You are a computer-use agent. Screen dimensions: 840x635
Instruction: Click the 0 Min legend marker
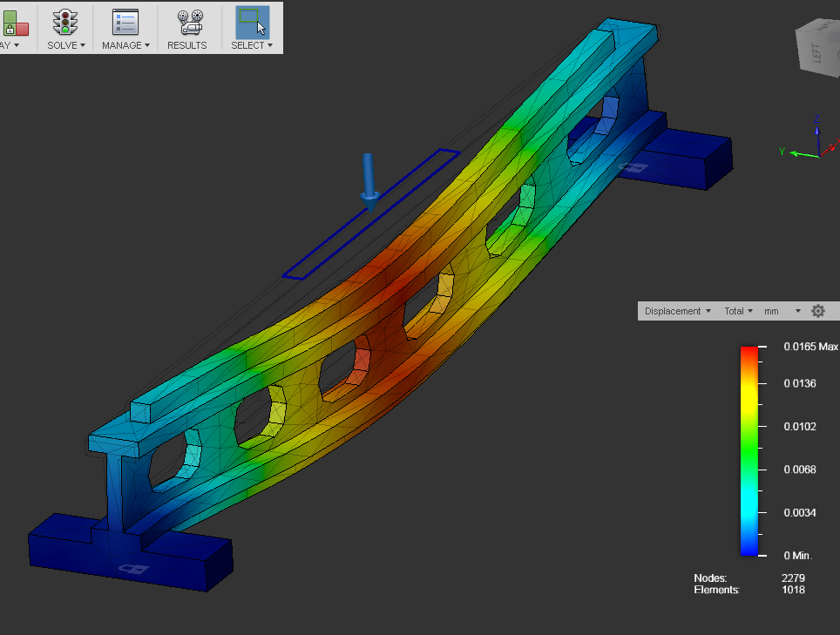click(x=797, y=556)
